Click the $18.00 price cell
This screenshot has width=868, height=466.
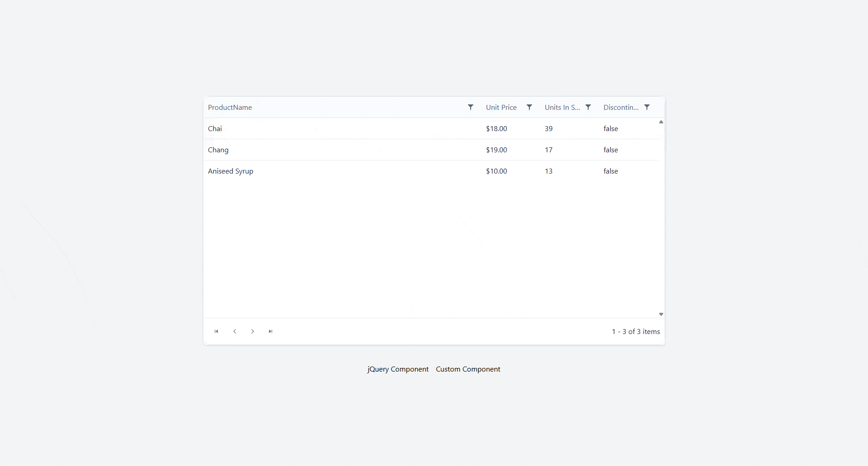tap(511, 128)
